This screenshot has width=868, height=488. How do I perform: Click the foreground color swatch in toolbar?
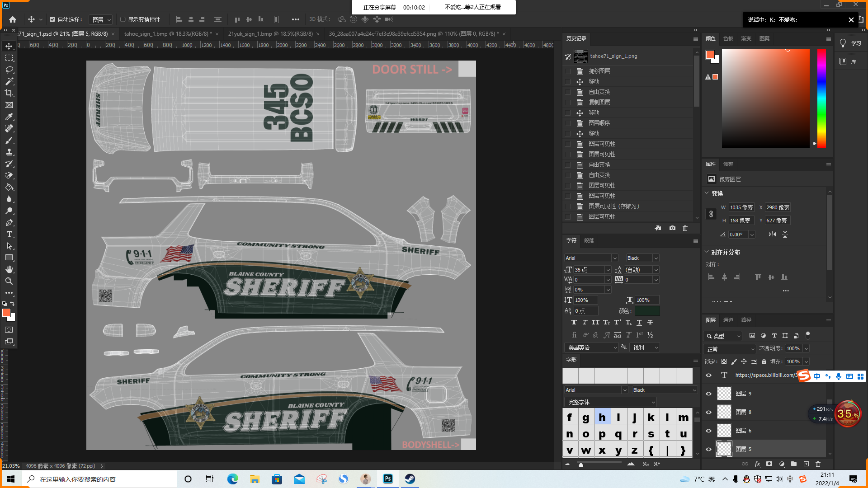pyautogui.click(x=6, y=313)
